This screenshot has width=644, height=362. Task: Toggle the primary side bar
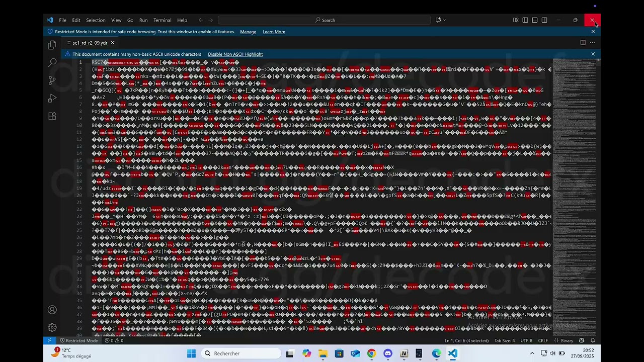(x=525, y=20)
